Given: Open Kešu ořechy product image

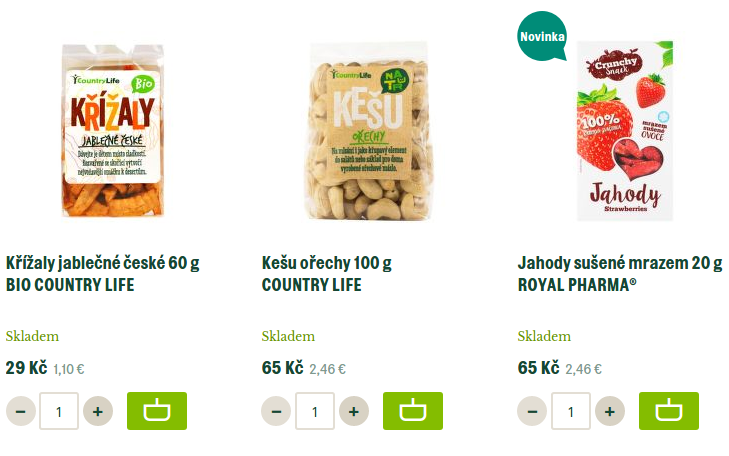Looking at the screenshot, I should pos(369,132).
